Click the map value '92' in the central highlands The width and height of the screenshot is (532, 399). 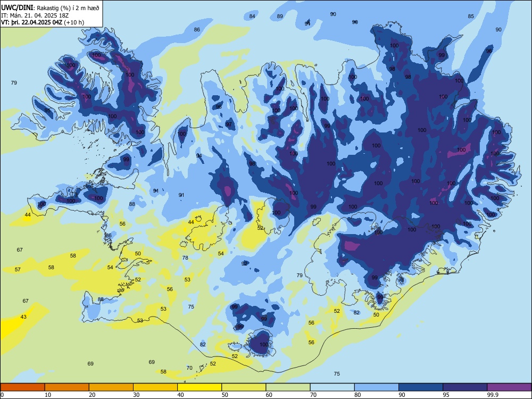click(244, 264)
